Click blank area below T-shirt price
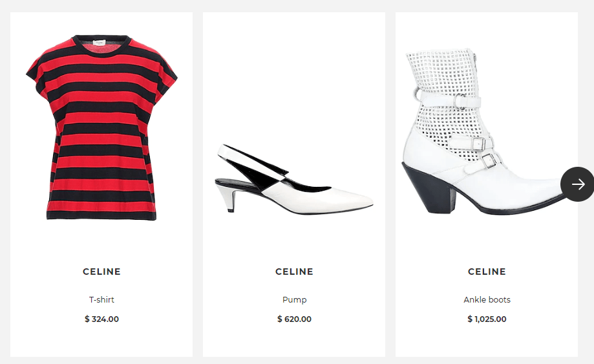 click(101, 341)
